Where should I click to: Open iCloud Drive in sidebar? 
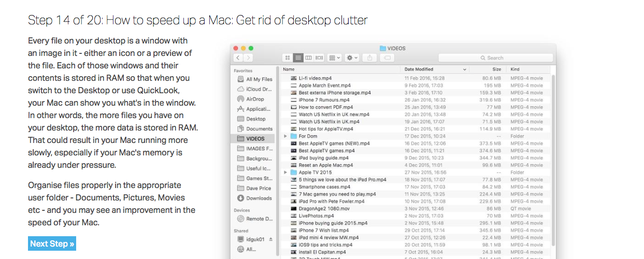click(255, 89)
